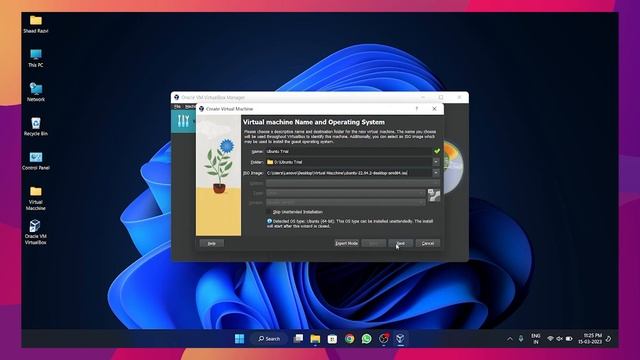
Task: Click the VirtualBox icon in the taskbar
Action: tap(400, 339)
